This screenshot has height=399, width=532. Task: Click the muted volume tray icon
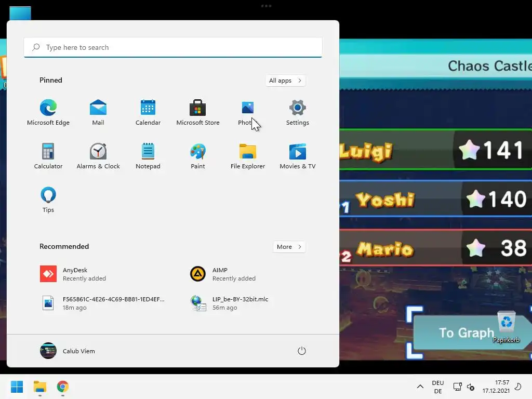coord(471,387)
